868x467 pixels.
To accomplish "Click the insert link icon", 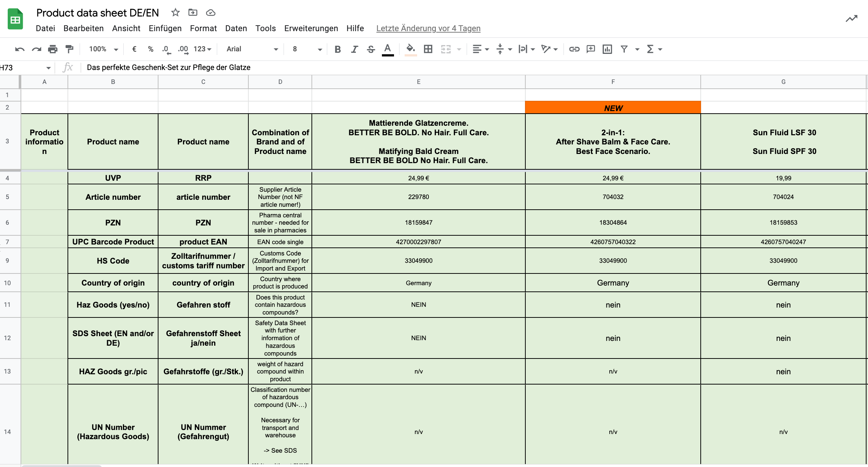I will point(574,49).
